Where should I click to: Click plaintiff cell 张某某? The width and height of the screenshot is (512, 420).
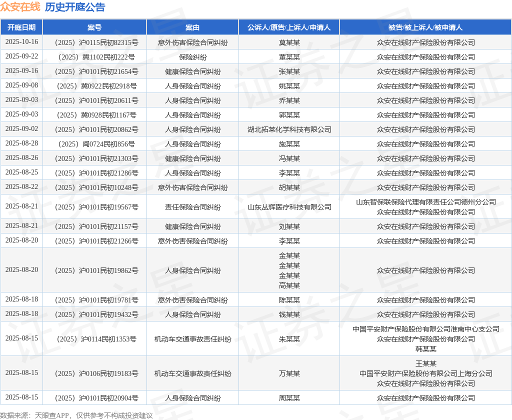click(x=289, y=71)
